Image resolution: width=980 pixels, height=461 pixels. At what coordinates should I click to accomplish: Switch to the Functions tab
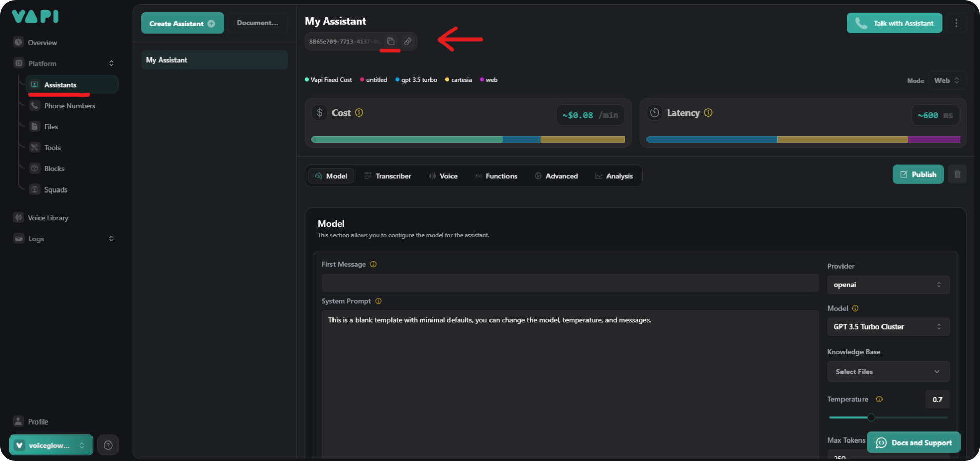click(x=496, y=176)
